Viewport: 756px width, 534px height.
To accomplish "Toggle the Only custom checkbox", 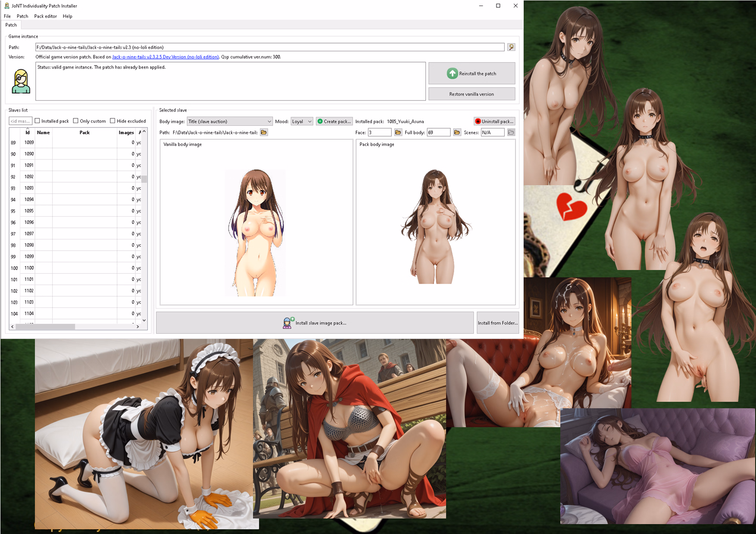I will coord(76,121).
